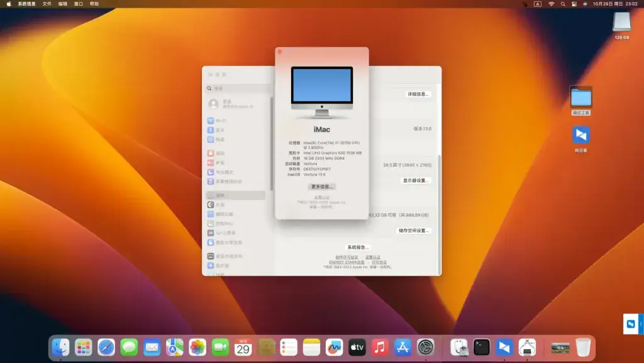This screenshot has width=644, height=363.
Task: Open the 窗口 menu
Action: point(79,4)
